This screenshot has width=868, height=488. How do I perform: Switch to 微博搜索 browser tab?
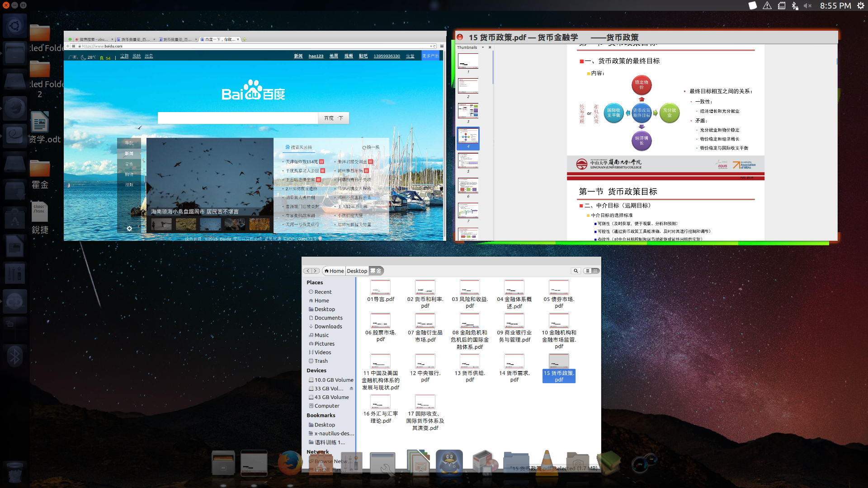[x=93, y=39]
